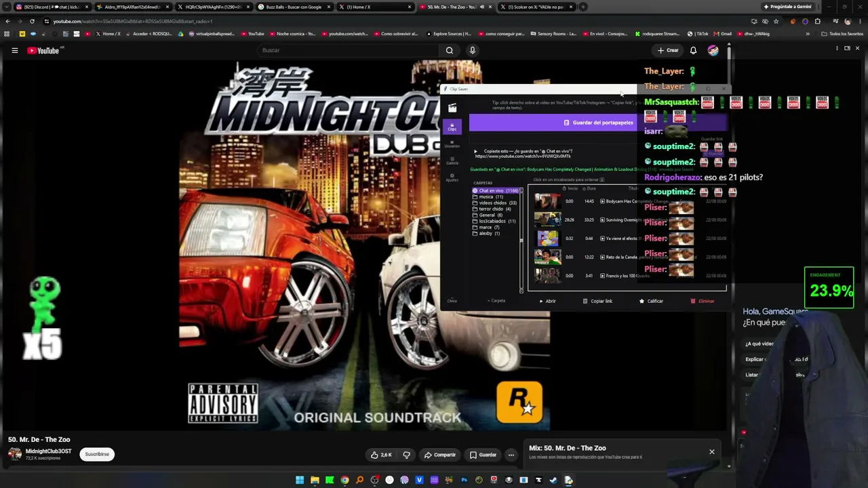Viewport: 868px width, 488px height.
Task: Click the Clip Saver clapperboard logo
Action: pos(452,108)
